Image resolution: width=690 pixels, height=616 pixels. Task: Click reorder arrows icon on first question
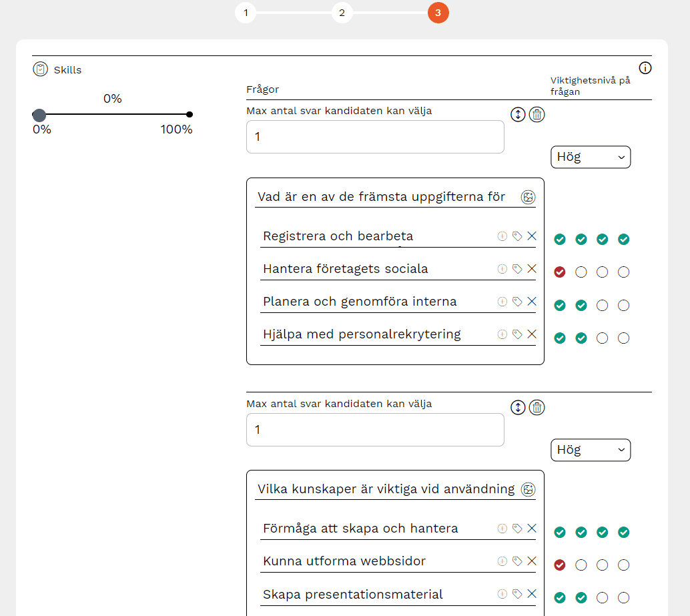(518, 114)
